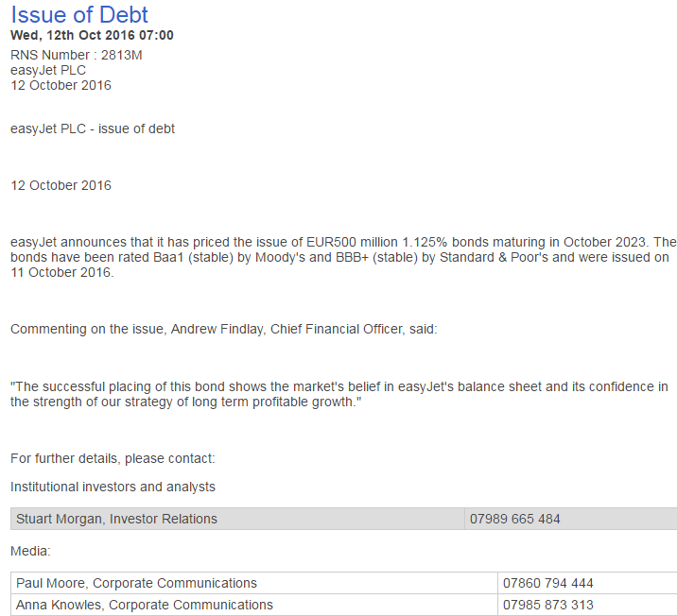Select the "Wed, 12th Oct 2016 07:00" timestamp

tap(92, 35)
